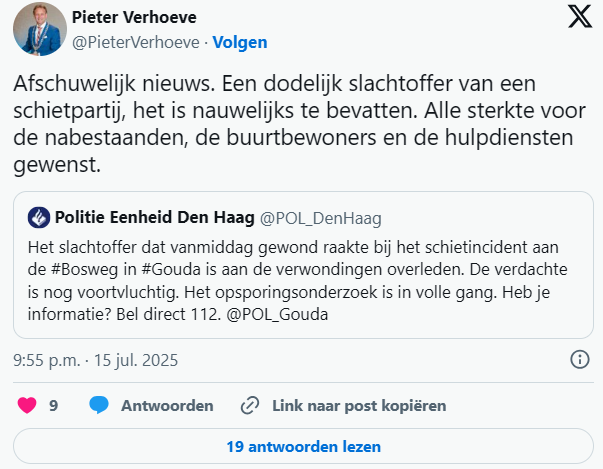The width and height of the screenshot is (603, 469).
Task: Select Link naar post kopiëren
Action: click(359, 406)
